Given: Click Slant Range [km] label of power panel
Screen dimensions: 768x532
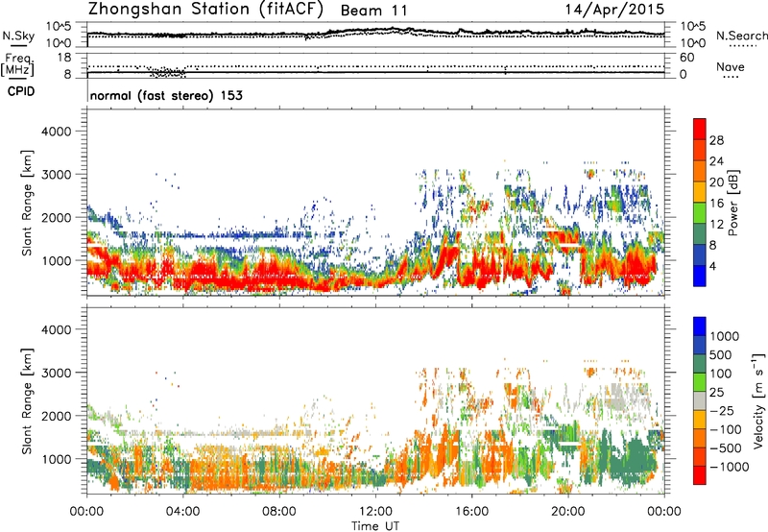Looking at the screenshot, I should tap(27, 203).
